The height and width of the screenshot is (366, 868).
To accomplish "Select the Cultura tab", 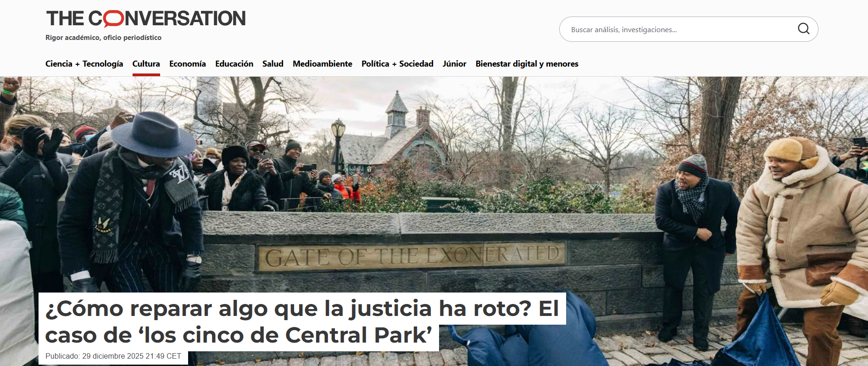I will (146, 64).
